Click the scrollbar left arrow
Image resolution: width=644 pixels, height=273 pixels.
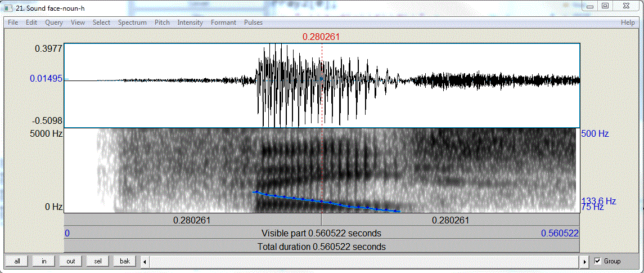pyautogui.click(x=144, y=261)
